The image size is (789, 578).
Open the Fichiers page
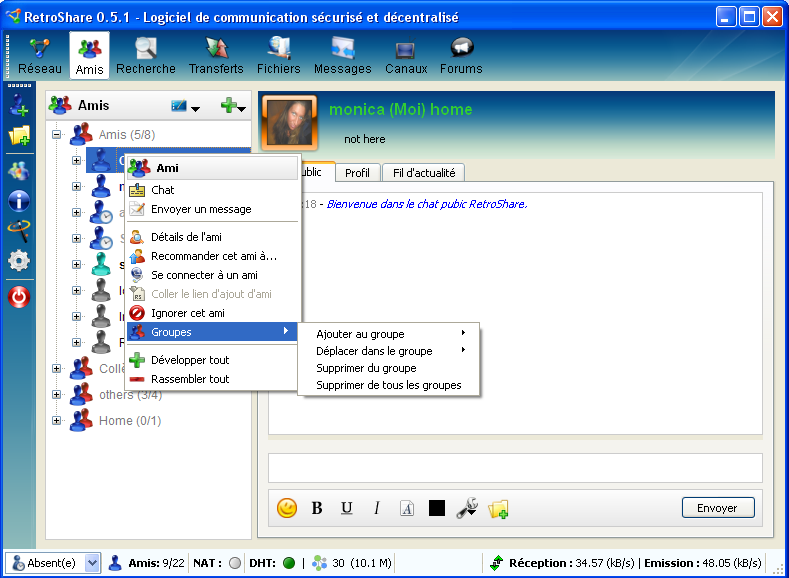278,56
